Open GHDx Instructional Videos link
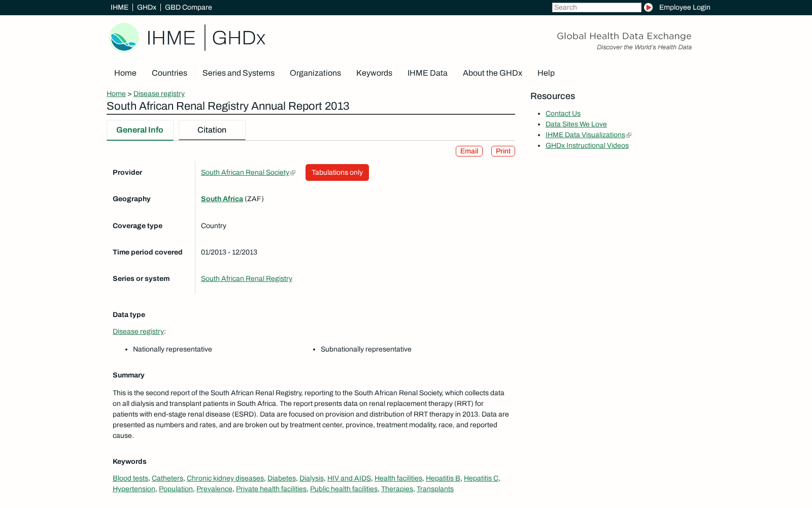This screenshot has width=812, height=508. point(587,146)
